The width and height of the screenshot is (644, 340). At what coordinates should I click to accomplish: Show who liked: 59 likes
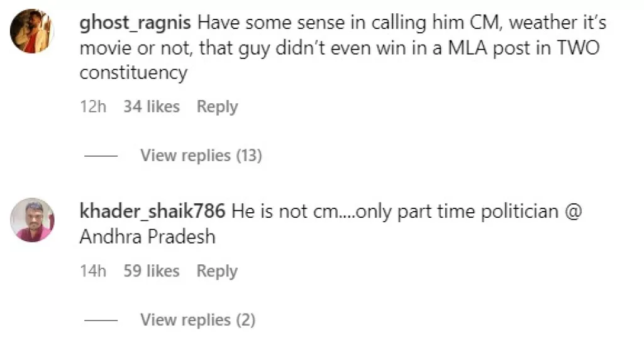pos(152,271)
